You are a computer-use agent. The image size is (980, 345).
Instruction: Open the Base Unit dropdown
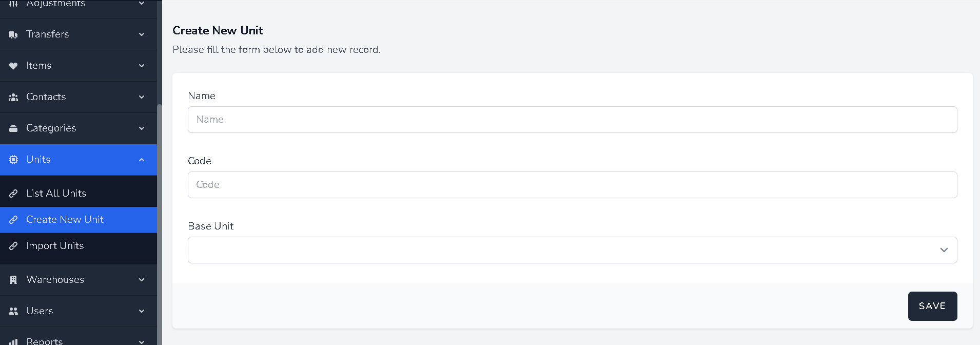[572, 250]
